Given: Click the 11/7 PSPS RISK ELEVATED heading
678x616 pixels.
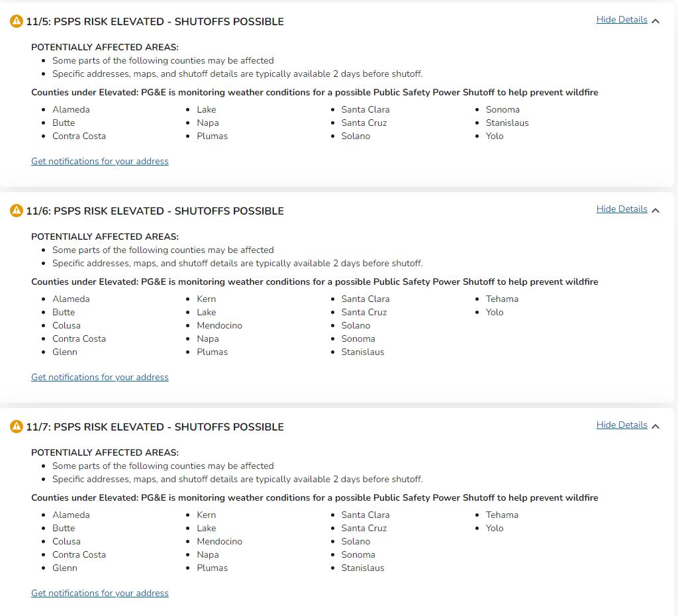Looking at the screenshot, I should coord(155,427).
